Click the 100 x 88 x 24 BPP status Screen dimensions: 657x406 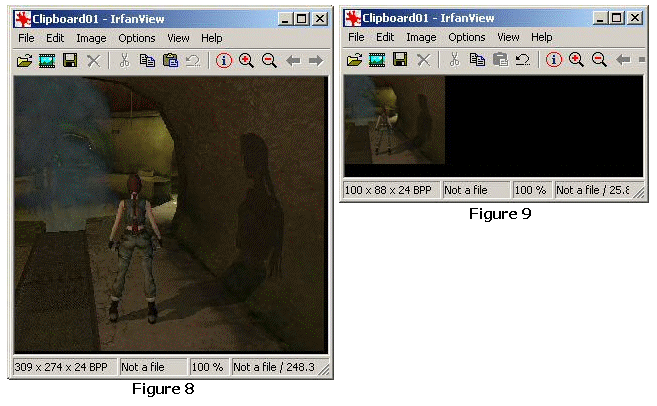[x=391, y=190]
